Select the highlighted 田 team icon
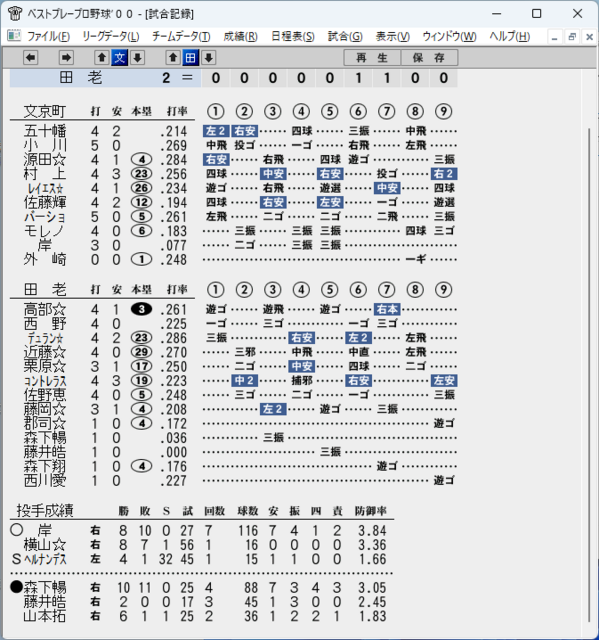The height and width of the screenshot is (640, 599). (191, 58)
